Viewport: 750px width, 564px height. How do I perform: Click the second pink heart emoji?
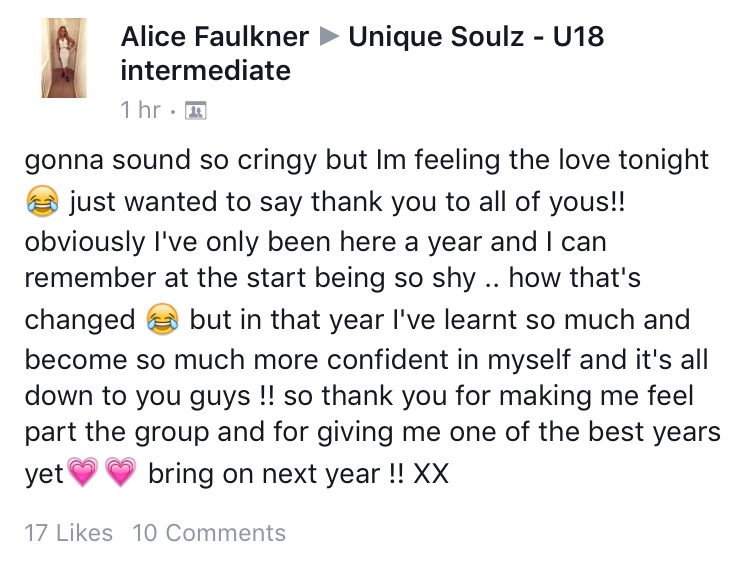pos(120,471)
